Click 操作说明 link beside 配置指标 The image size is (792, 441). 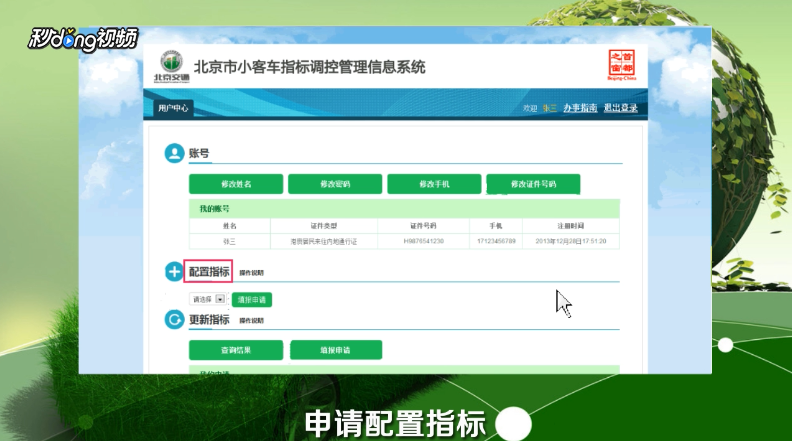(x=252, y=273)
